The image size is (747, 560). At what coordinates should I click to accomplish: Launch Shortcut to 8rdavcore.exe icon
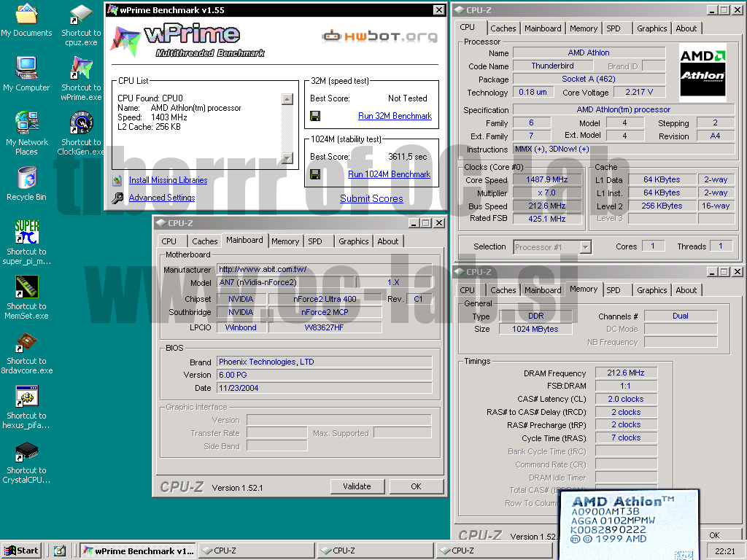point(27,341)
